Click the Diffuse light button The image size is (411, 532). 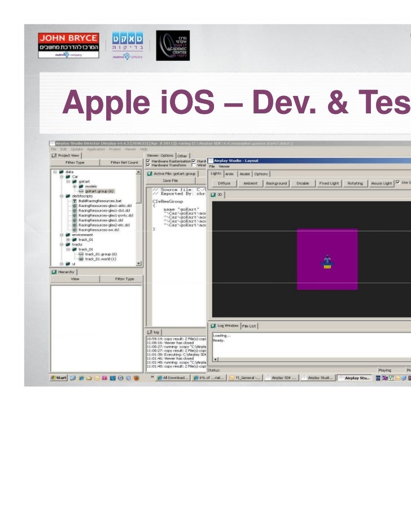(x=224, y=183)
